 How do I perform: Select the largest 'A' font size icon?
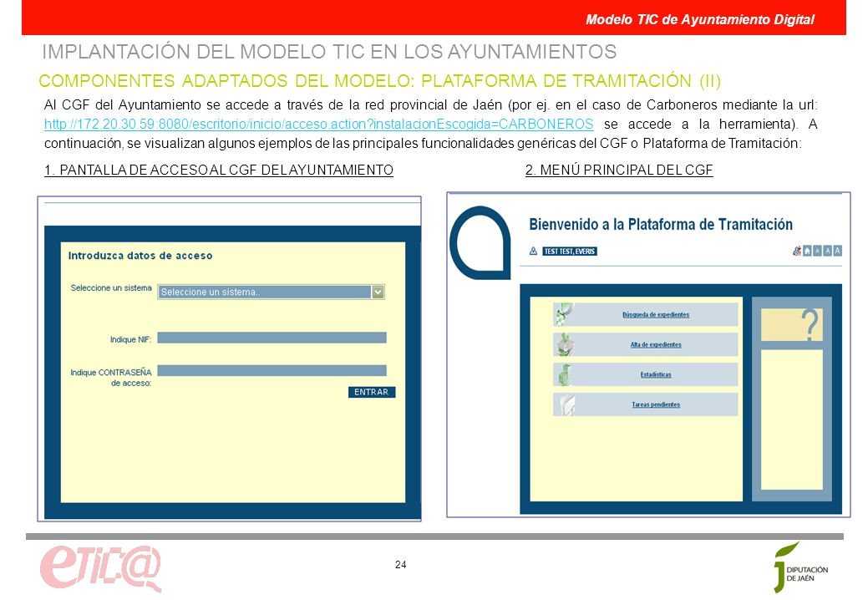click(838, 251)
